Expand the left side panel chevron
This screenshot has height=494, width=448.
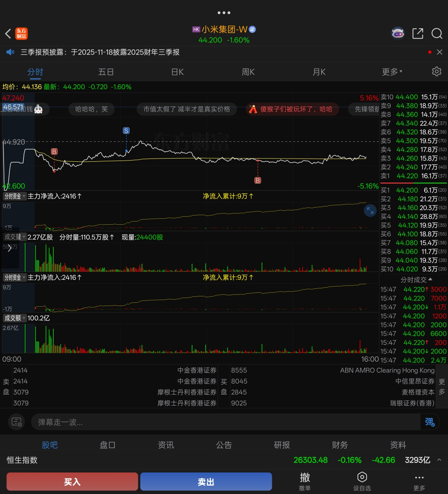pos(10,248)
